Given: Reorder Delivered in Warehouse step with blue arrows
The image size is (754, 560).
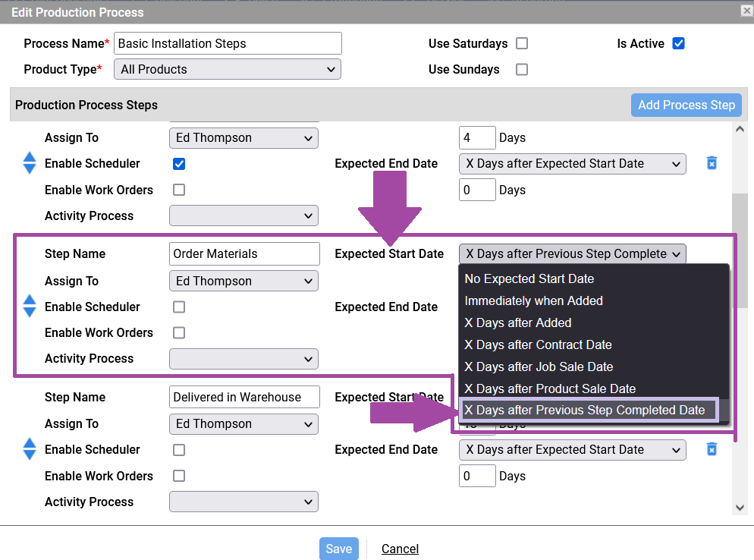Looking at the screenshot, I should pos(30,449).
